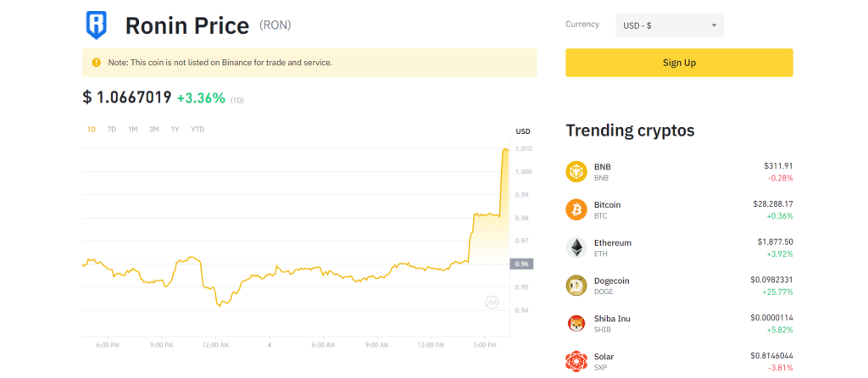Click the (RON) ticker label

(x=275, y=25)
